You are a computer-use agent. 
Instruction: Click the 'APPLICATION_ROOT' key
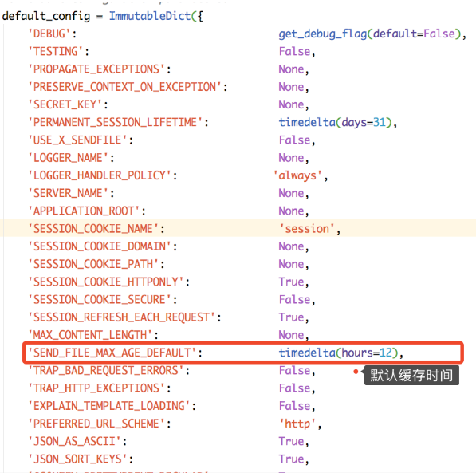click(x=84, y=211)
